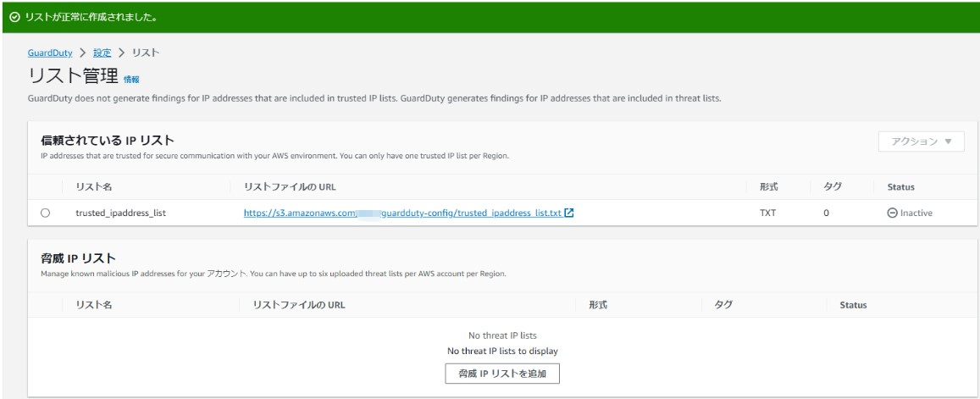Click the 情報 info link
The width and height of the screenshot is (980, 399).
pyautogui.click(x=131, y=80)
